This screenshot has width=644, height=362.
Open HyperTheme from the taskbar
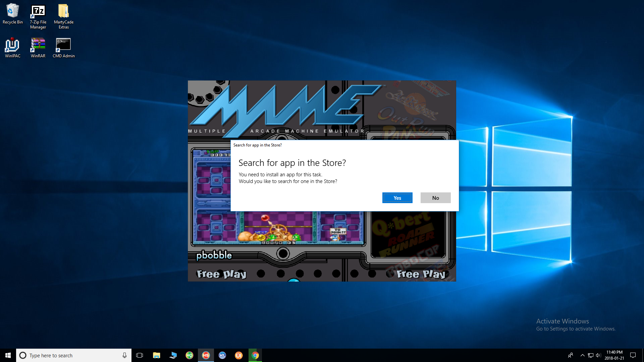pos(222,355)
